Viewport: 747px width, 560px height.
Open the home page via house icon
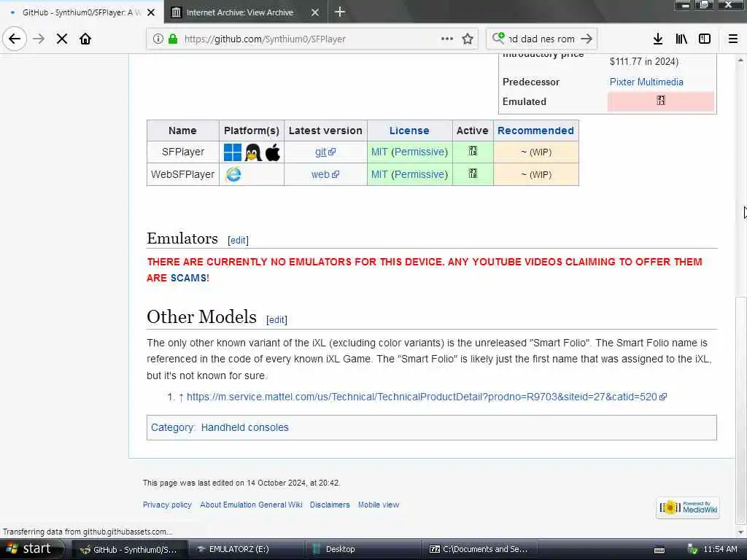click(x=85, y=39)
